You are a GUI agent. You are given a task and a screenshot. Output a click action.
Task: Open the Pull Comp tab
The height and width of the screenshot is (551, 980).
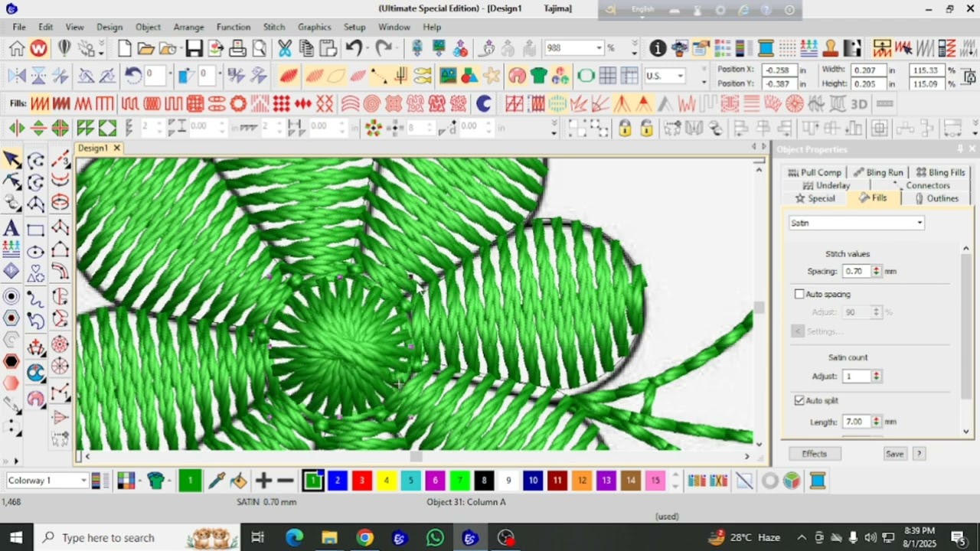pos(815,172)
